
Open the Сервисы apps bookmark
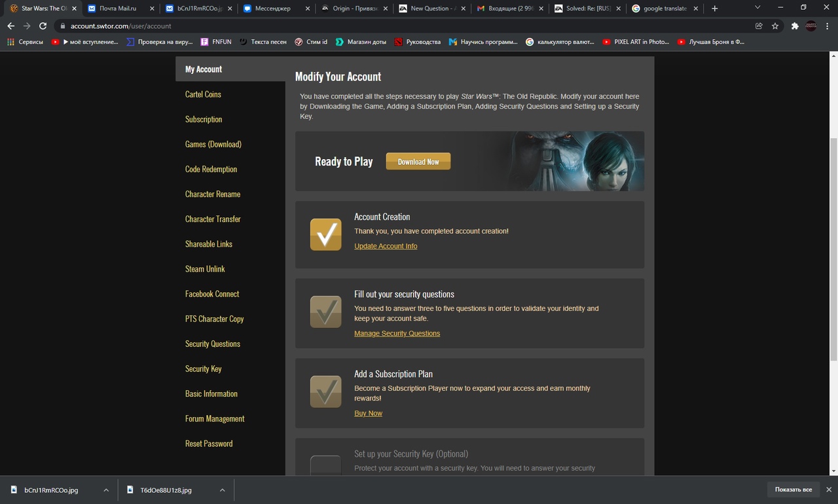[x=25, y=42]
